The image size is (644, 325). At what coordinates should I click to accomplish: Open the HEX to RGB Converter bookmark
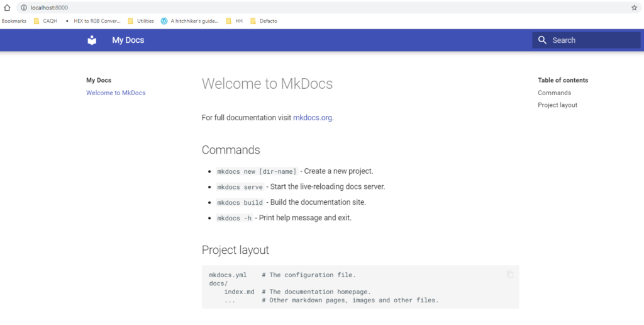click(93, 21)
